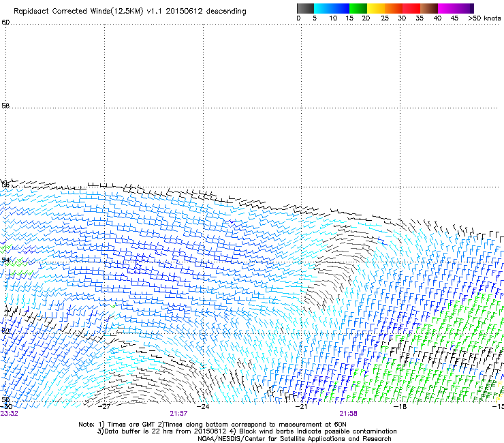This screenshot has width=504, height=443.
Task: Click the longitude label '-18'
Action: point(400,407)
